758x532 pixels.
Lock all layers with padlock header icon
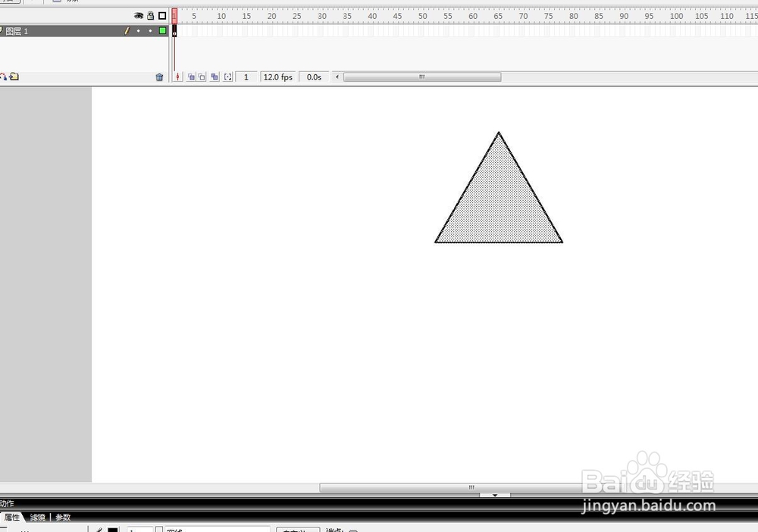(151, 16)
